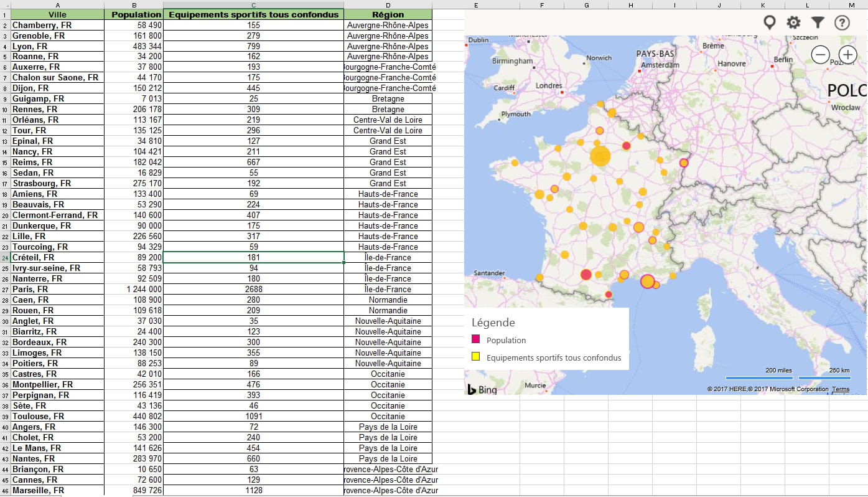Screen dimensions: 868x497
Task: Zoom out the map with minus button
Action: [821, 55]
